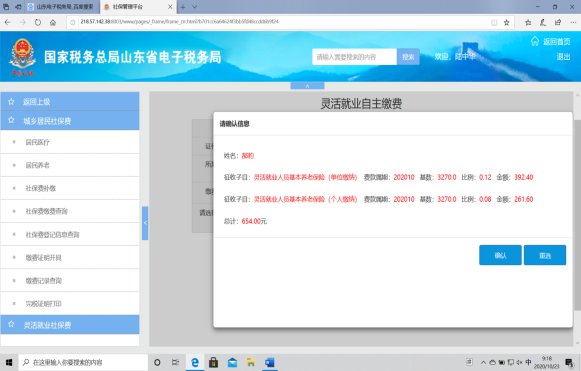Click the home icon for 返回首页
581x371 pixels.
point(535,41)
